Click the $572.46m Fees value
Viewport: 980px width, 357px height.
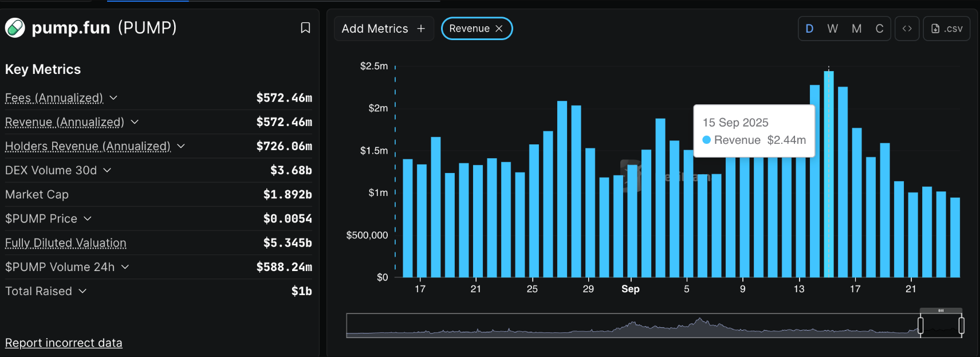[x=284, y=98]
